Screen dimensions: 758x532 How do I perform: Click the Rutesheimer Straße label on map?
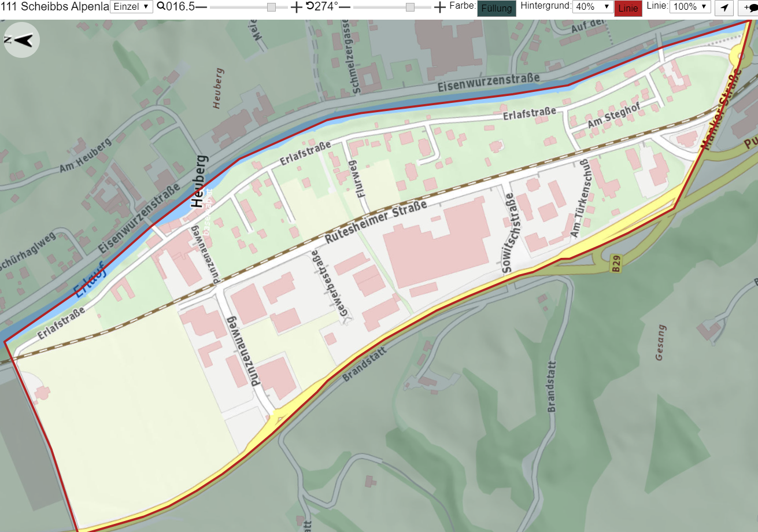(x=376, y=222)
